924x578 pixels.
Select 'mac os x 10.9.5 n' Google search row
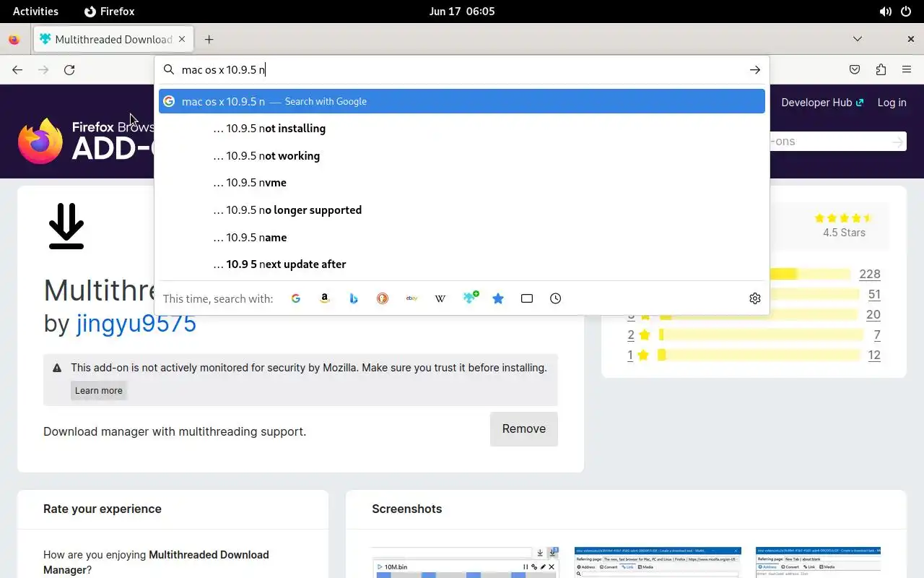coord(462,101)
